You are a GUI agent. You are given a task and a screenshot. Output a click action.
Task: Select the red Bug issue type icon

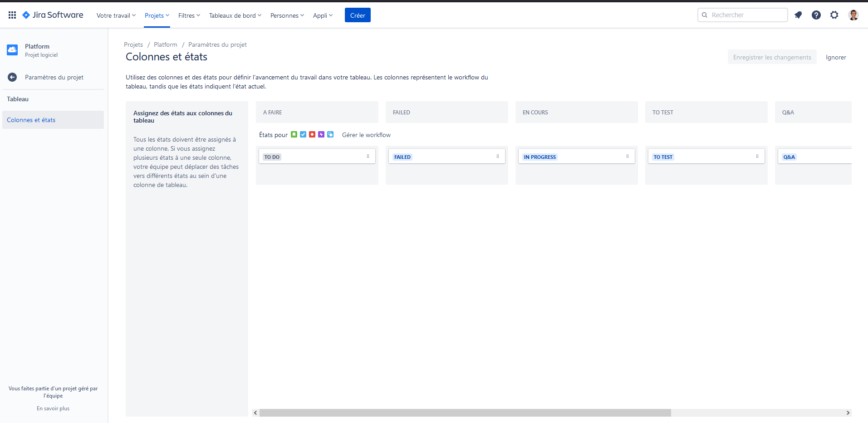312,134
